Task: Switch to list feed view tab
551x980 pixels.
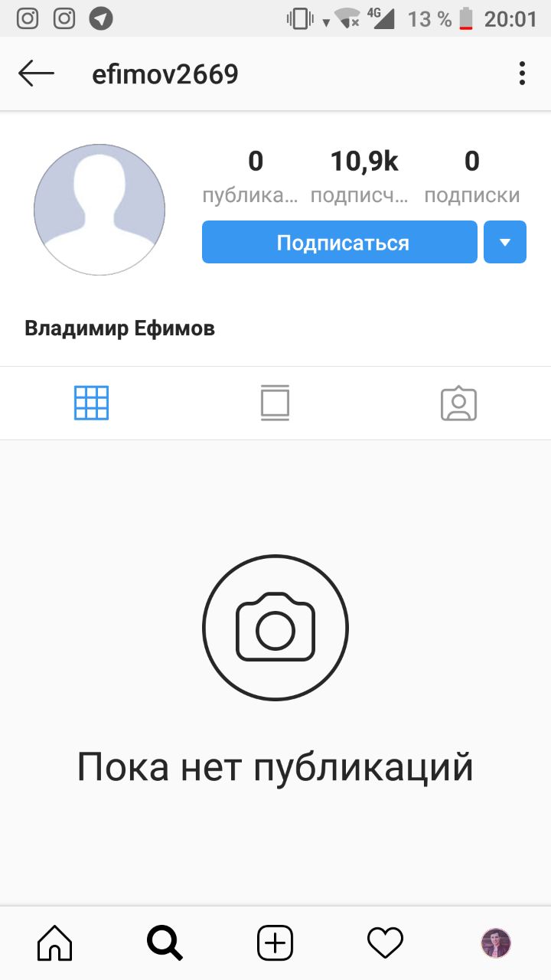Action: [275, 403]
